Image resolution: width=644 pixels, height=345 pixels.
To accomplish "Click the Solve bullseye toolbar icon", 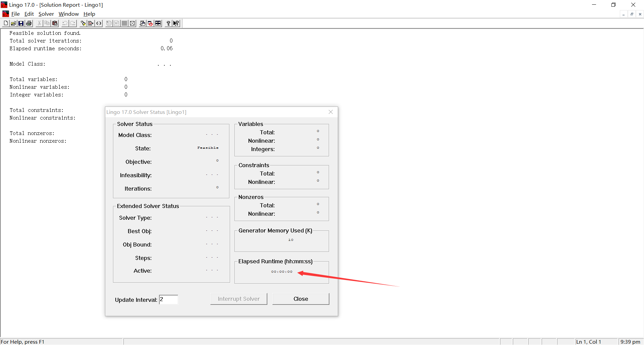I will click(109, 23).
